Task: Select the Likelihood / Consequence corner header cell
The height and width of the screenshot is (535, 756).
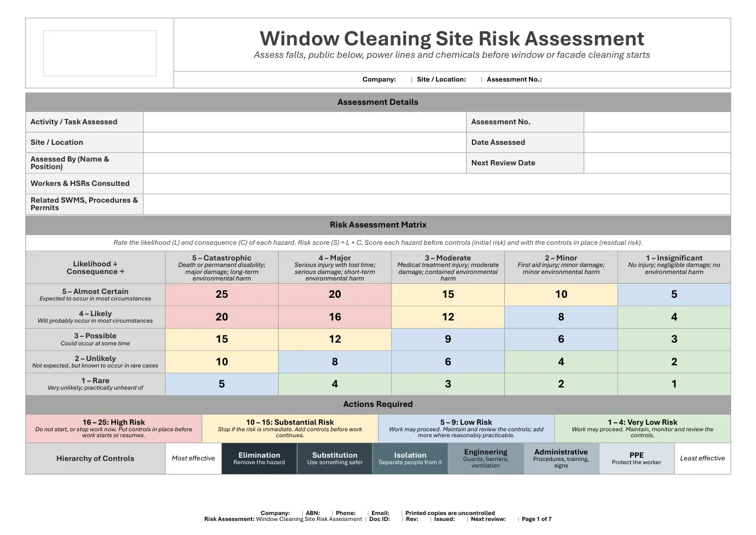Action: (96, 267)
